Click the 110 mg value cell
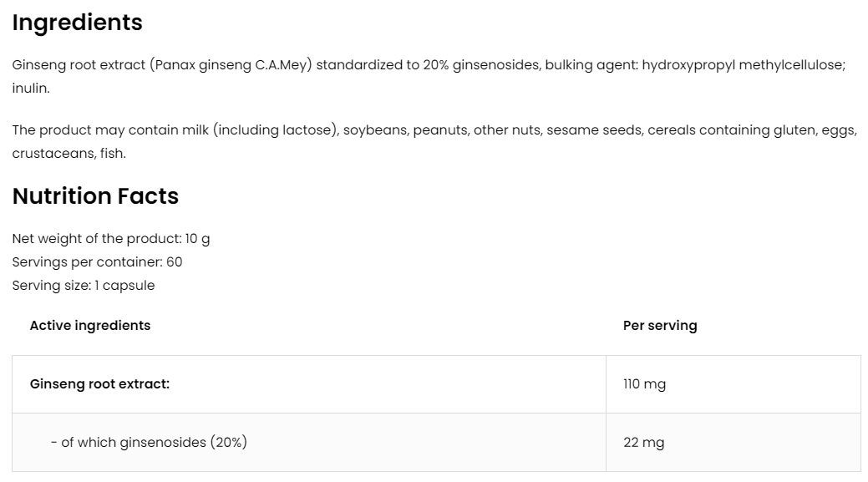Image resolution: width=868 pixels, height=482 pixels. click(x=644, y=384)
